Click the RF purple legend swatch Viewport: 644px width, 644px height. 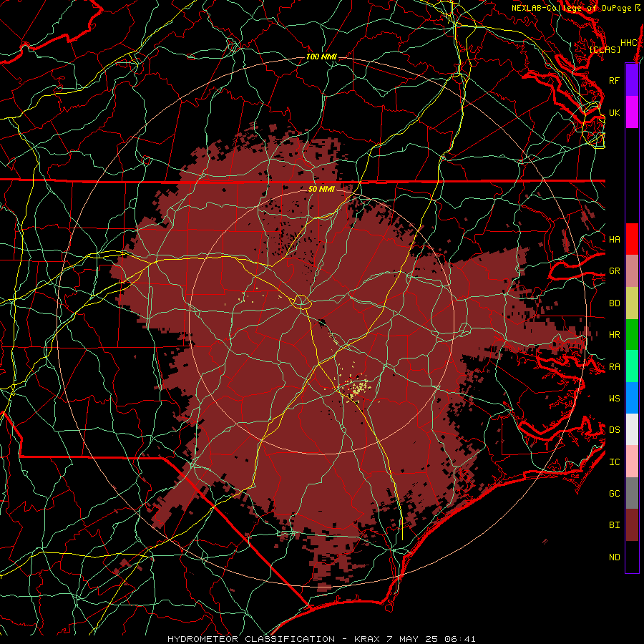coord(632,80)
